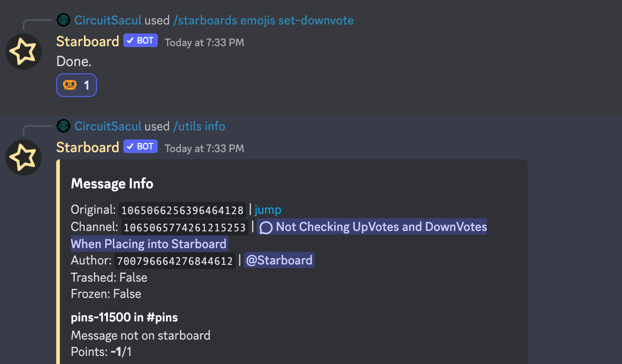Click the Starboard avatar next to the Message Info embed

[24, 158]
